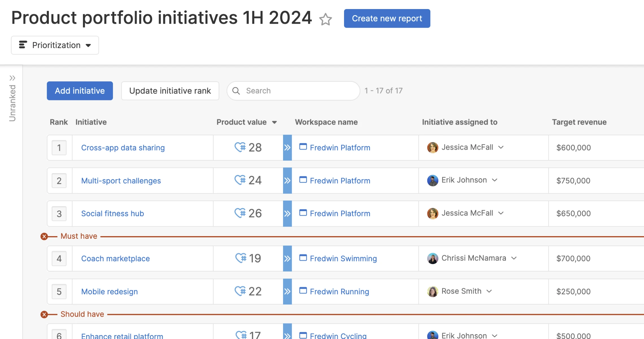Expand details arrow for Multi-sport challenges row

click(287, 181)
